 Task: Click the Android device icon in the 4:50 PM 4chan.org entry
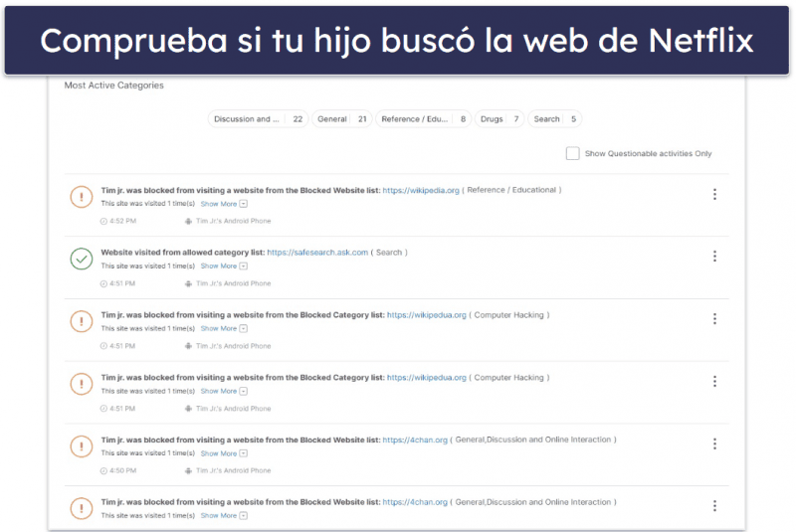(188, 471)
